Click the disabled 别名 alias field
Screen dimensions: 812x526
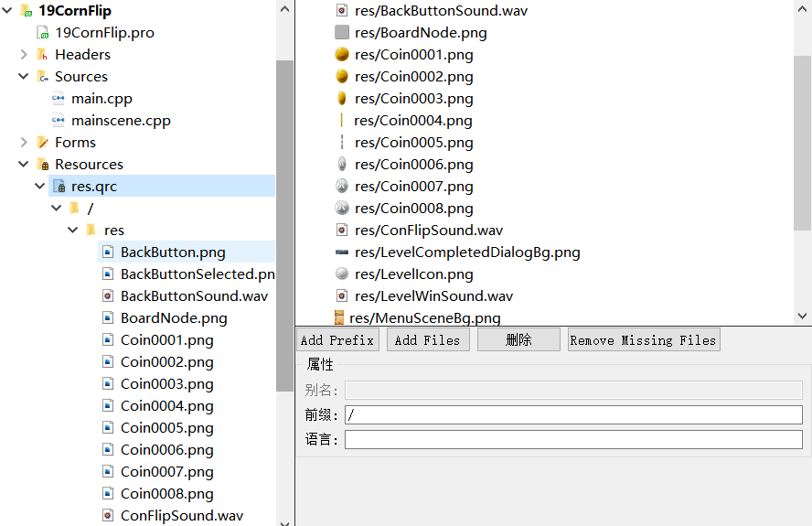tap(573, 390)
